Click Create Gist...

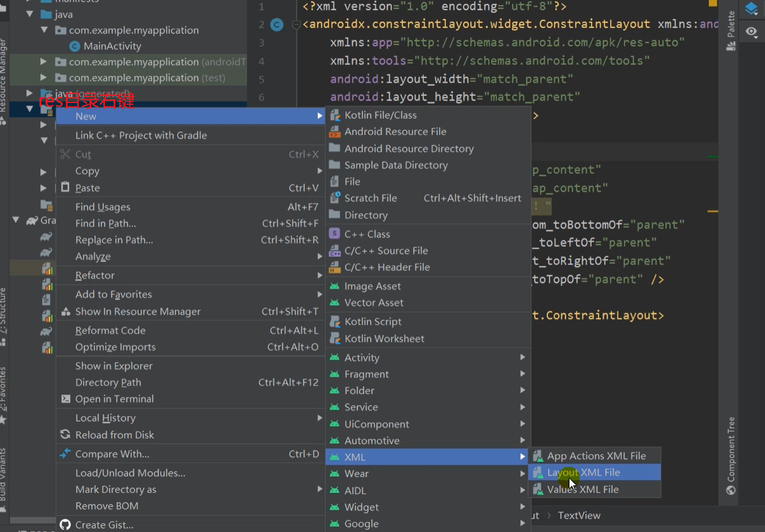[x=190, y=525]
